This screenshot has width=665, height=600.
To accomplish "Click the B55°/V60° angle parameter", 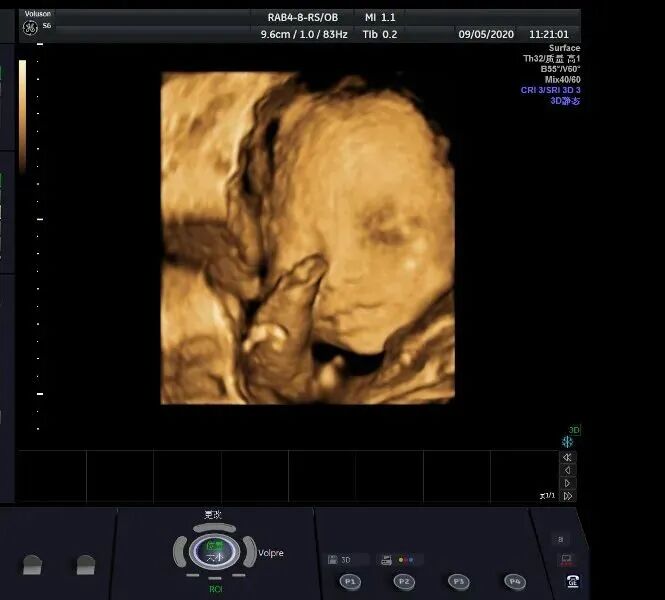I will (560, 69).
